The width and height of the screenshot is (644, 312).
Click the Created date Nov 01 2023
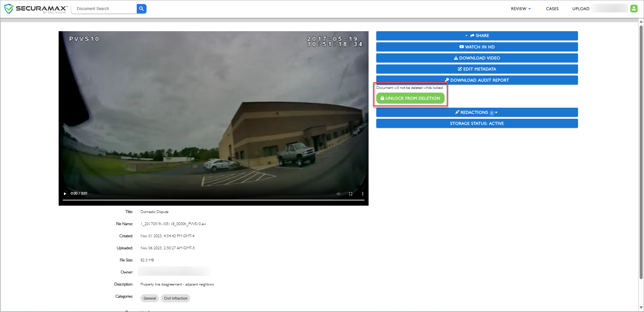pyautogui.click(x=168, y=236)
